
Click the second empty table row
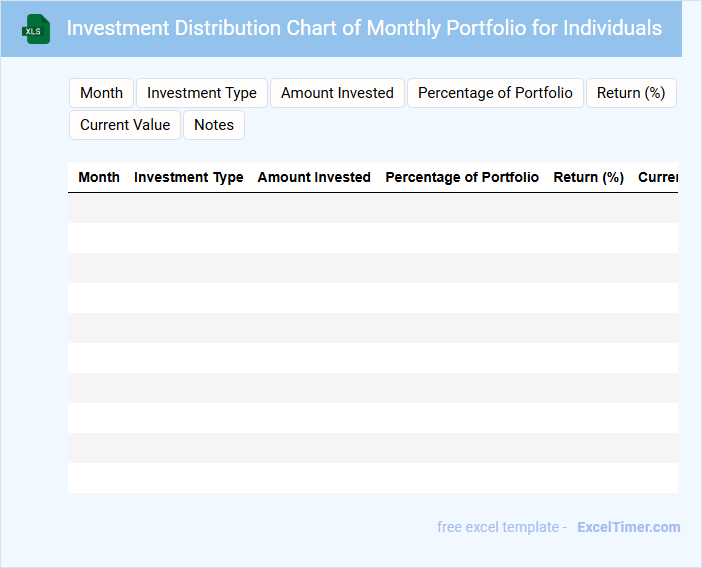tap(373, 238)
